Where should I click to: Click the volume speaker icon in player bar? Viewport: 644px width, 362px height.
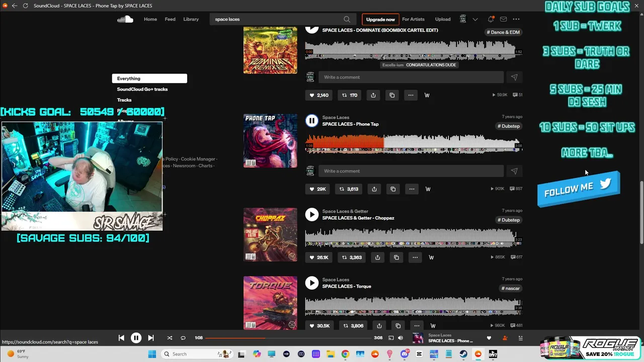[400, 338]
